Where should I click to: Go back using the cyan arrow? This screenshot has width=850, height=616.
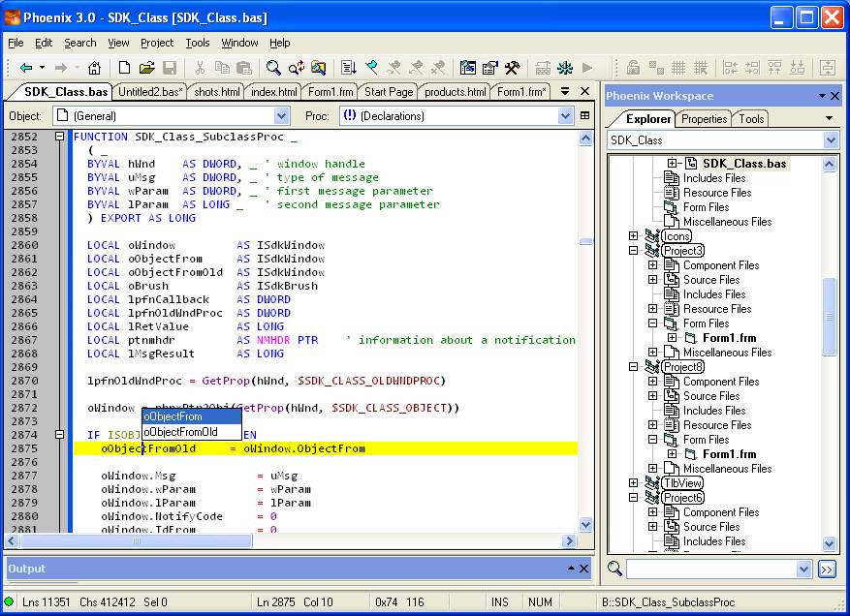pyautogui.click(x=25, y=68)
